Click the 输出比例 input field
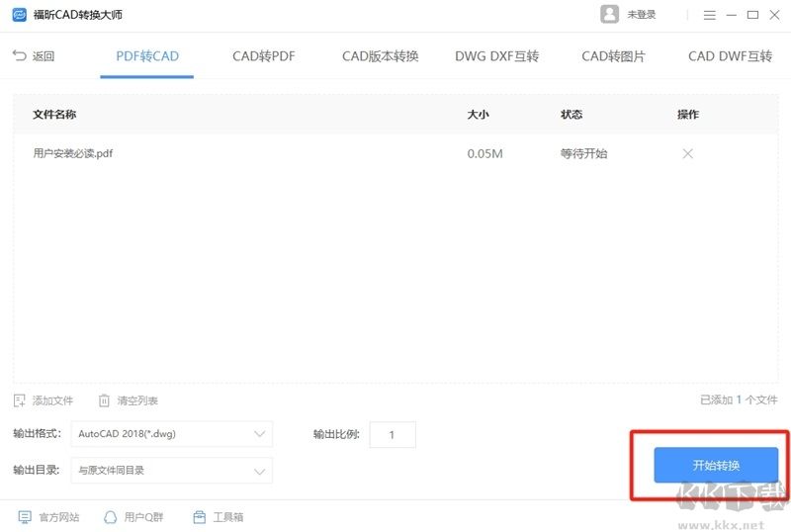Screen dimensions: 791x532 pos(393,434)
